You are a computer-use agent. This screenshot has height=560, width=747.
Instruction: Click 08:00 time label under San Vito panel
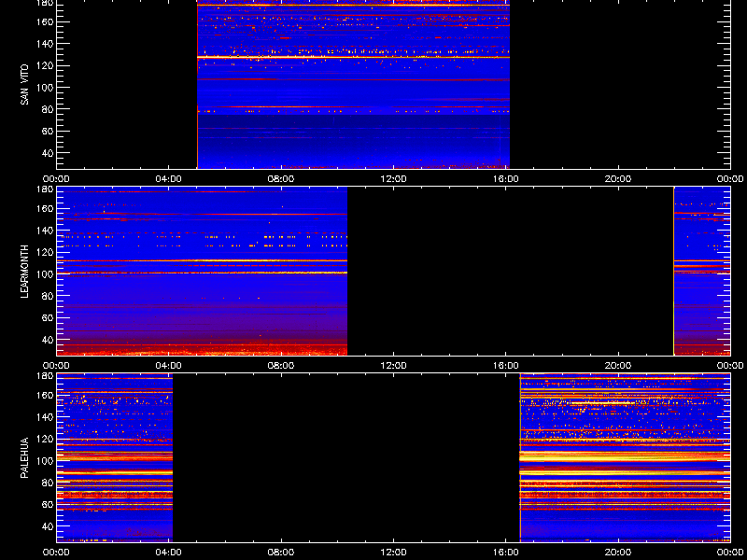coord(281,179)
